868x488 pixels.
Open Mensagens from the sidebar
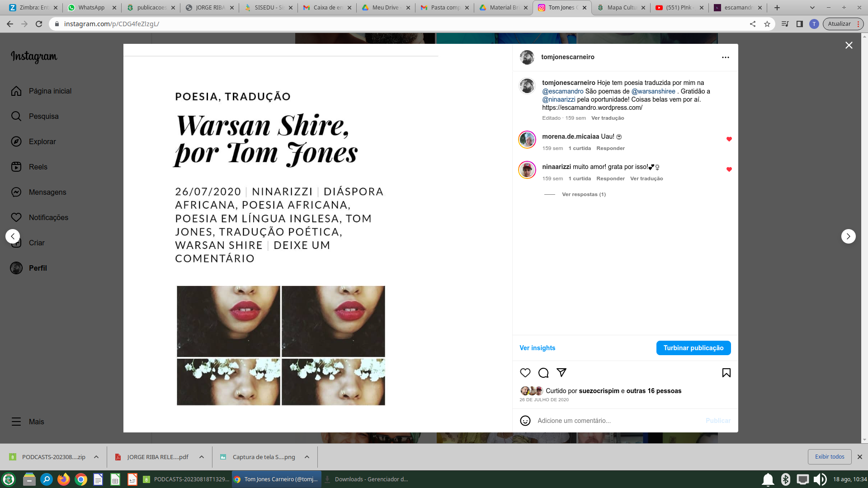[47, 192]
